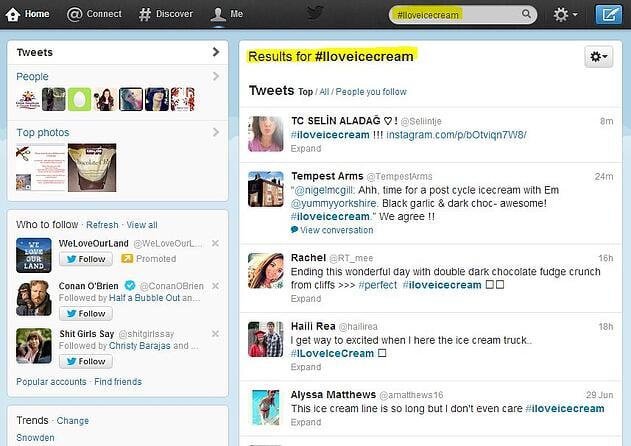The width and height of the screenshot is (631, 446).
Task: Click Conan O'Brien verified badge
Action: click(130, 285)
